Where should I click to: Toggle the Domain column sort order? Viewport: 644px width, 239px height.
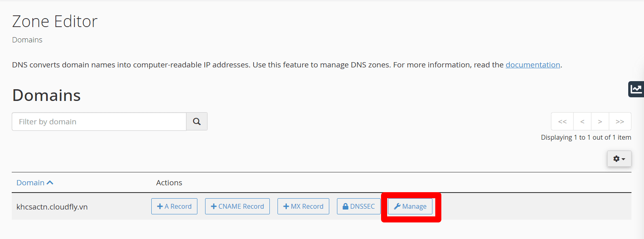pos(30,182)
